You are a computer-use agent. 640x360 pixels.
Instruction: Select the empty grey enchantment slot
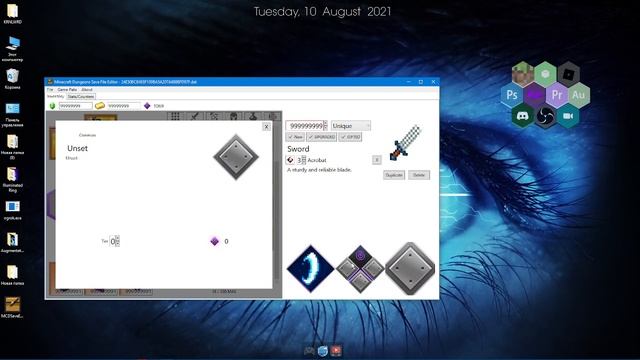coord(410,268)
